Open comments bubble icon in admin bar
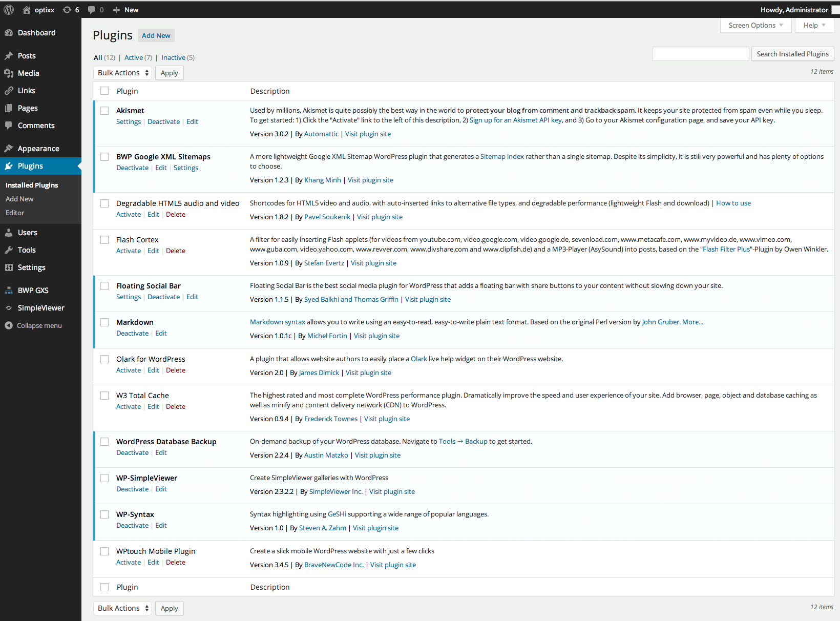 (91, 10)
